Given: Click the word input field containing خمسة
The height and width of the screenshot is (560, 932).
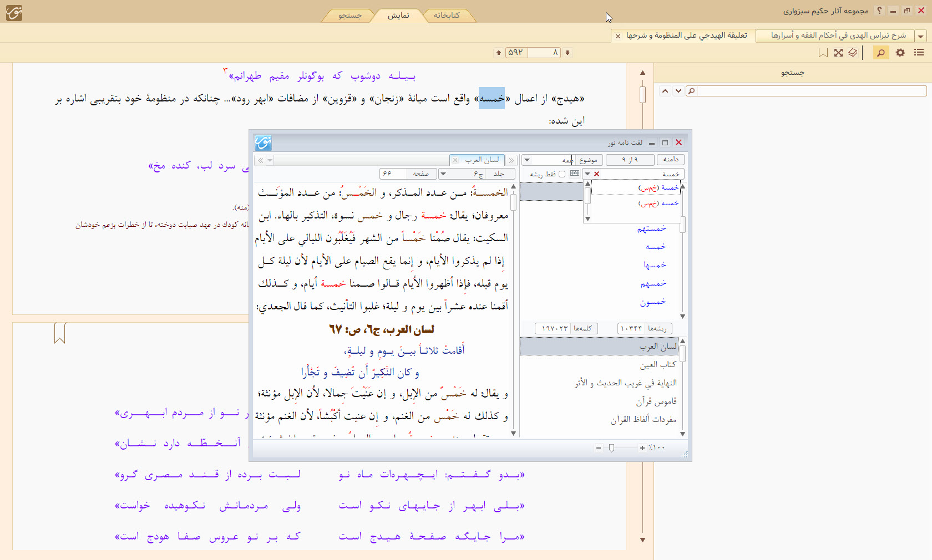Looking at the screenshot, I should pos(642,174).
